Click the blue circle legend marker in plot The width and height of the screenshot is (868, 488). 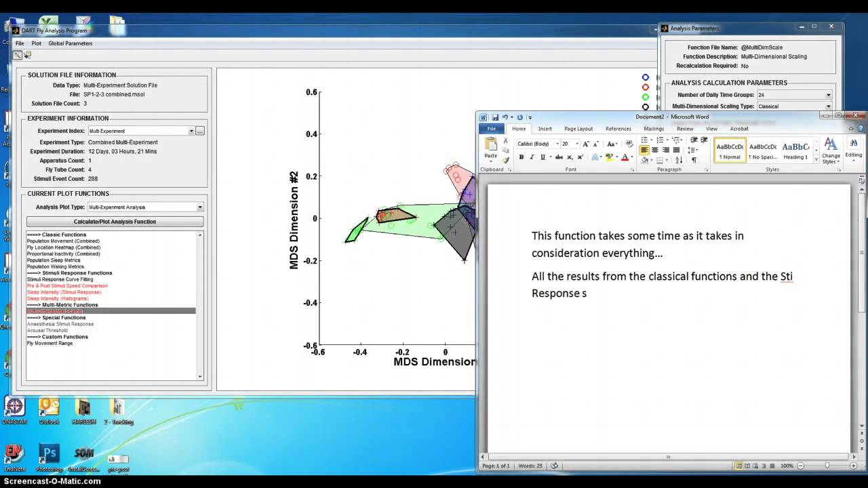point(646,78)
